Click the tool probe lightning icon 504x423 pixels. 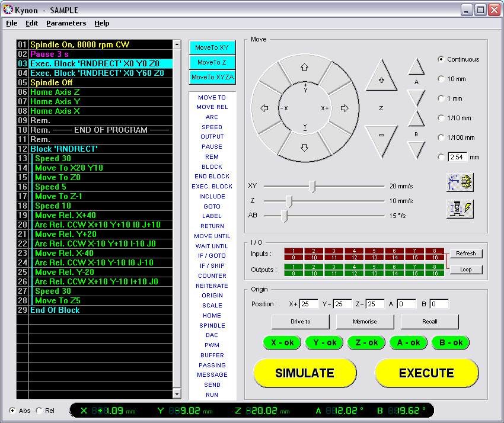[460, 209]
